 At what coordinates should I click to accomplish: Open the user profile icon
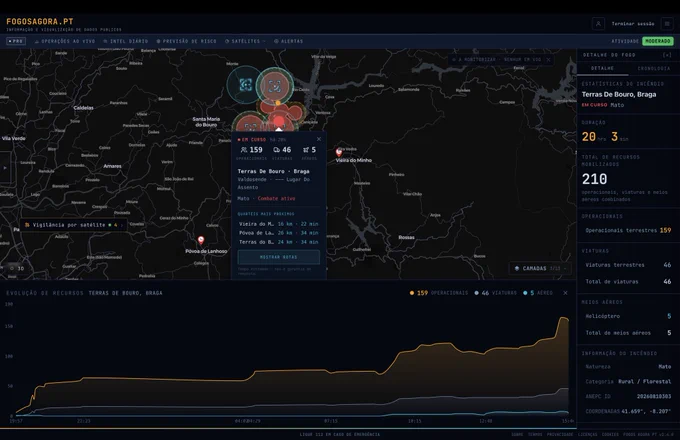pyautogui.click(x=598, y=24)
